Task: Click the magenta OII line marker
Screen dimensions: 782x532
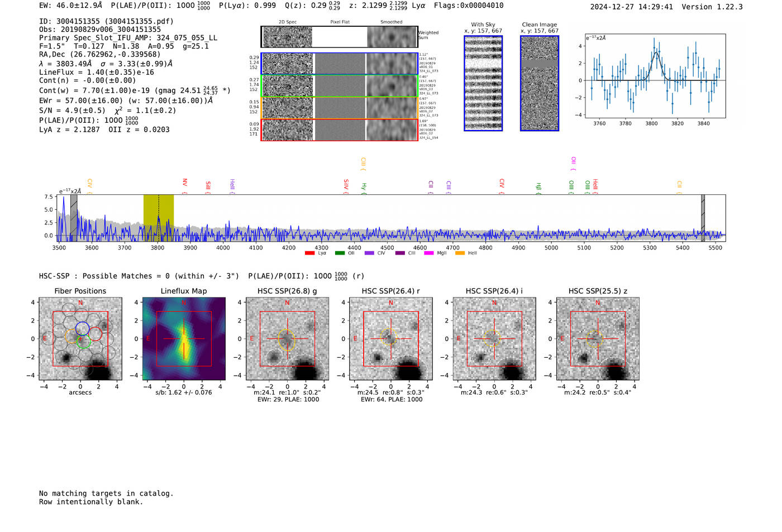Action: point(573,164)
